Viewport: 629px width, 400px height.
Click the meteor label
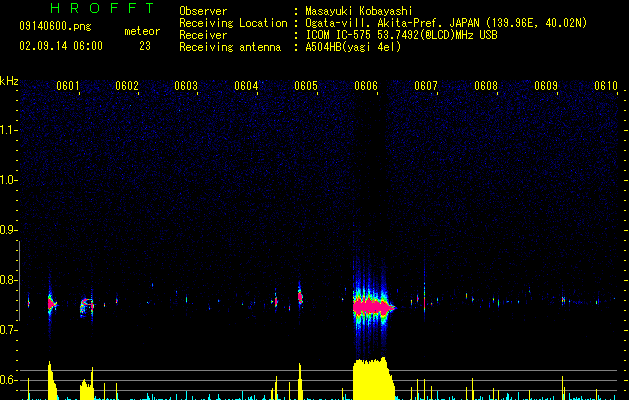point(142,31)
